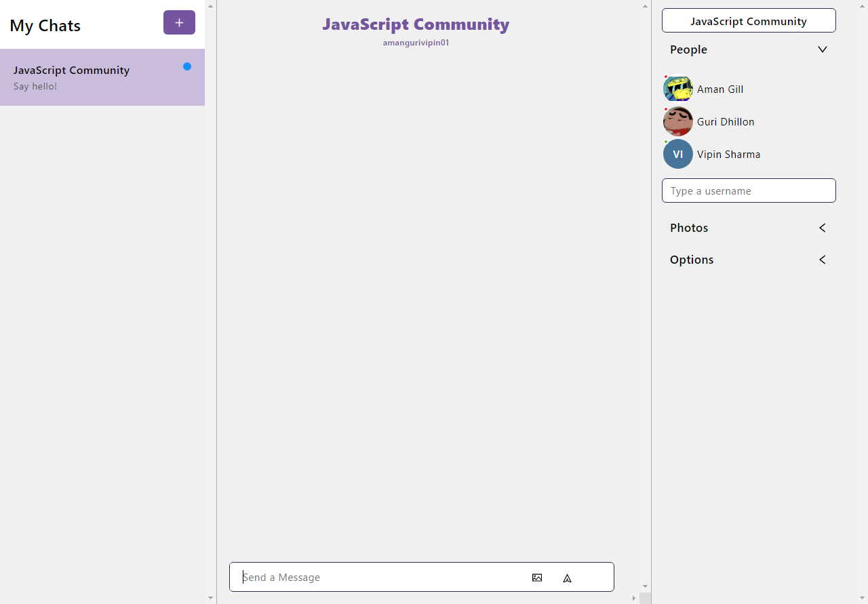Click the purple plus icon to start a chat
868x604 pixels.
pos(178,22)
